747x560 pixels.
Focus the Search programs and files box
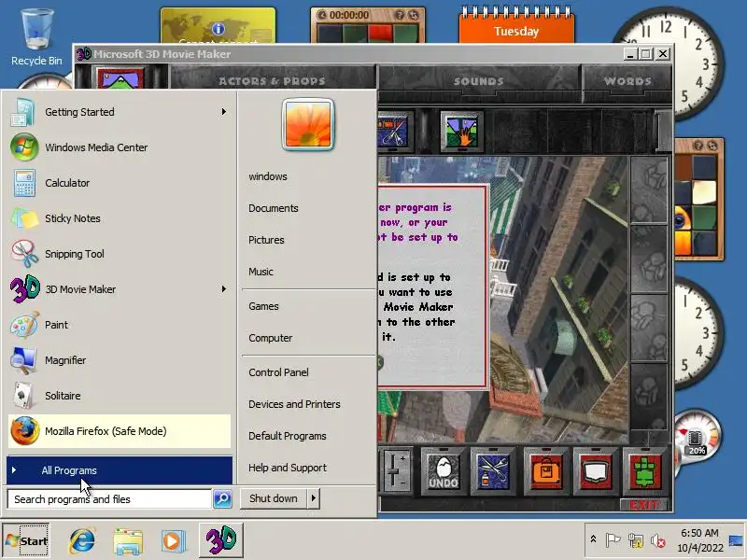coord(109,499)
